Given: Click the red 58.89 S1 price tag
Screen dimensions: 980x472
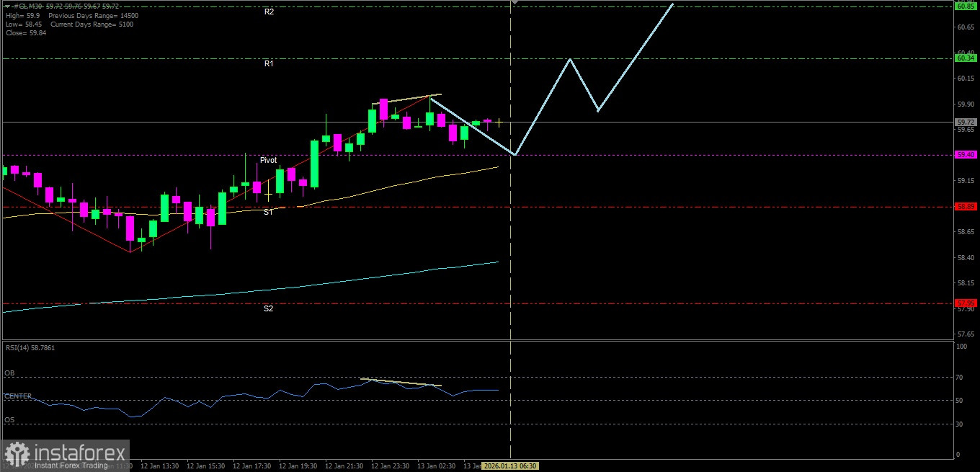Looking at the screenshot, I should point(965,207).
